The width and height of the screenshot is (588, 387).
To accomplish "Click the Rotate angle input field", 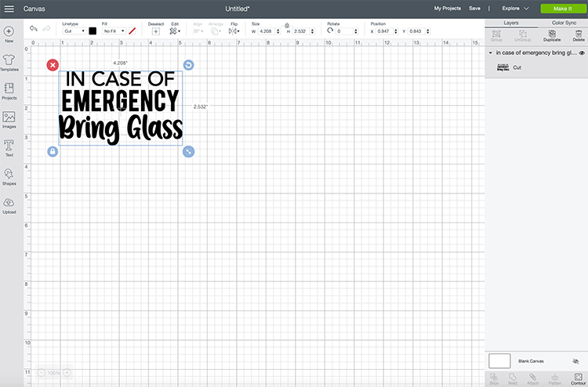I will point(344,31).
